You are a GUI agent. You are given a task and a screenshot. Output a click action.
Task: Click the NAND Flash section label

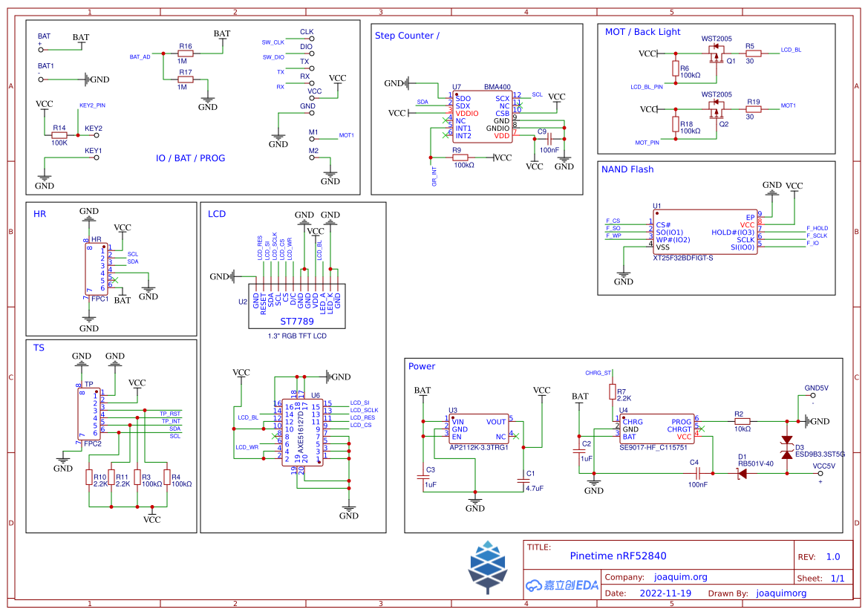point(627,169)
